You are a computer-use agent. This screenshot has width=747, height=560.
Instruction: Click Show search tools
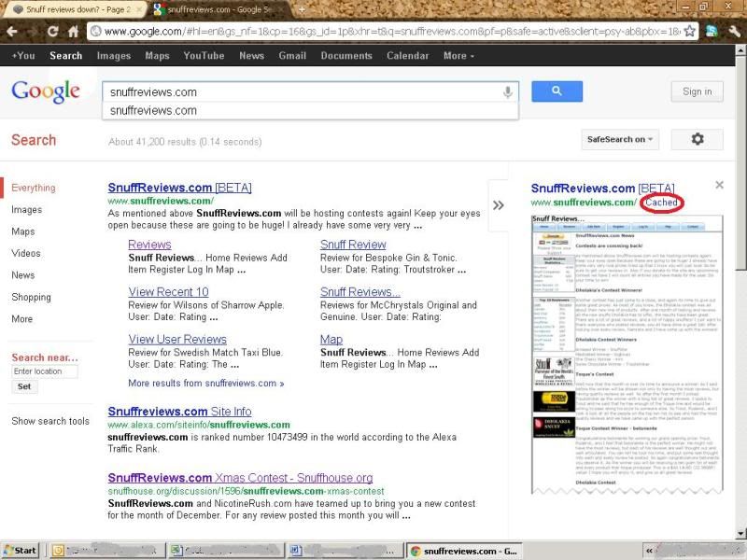click(x=50, y=421)
